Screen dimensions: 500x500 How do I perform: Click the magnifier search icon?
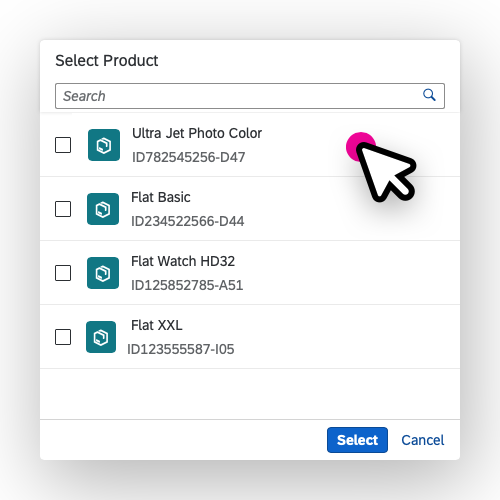429,95
